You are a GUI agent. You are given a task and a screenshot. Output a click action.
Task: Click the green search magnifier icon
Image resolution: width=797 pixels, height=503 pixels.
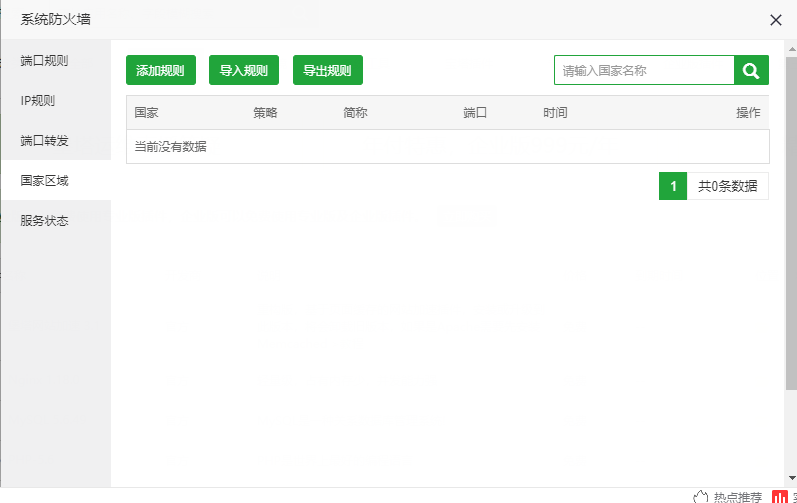(751, 70)
